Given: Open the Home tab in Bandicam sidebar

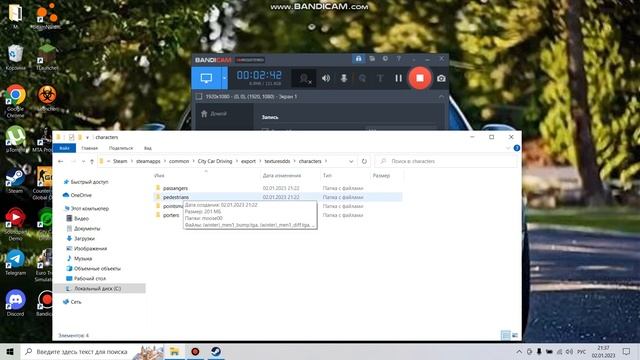Looking at the screenshot, I should (x=214, y=114).
